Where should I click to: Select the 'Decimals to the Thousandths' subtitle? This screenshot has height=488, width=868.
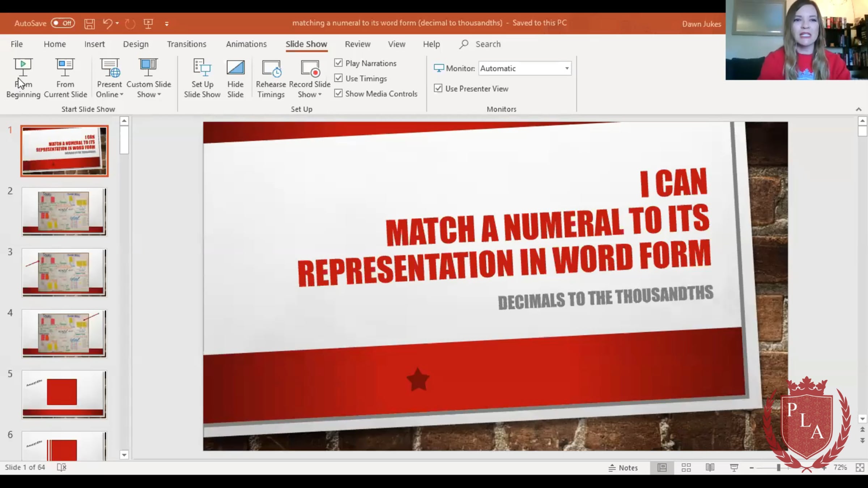(x=606, y=297)
